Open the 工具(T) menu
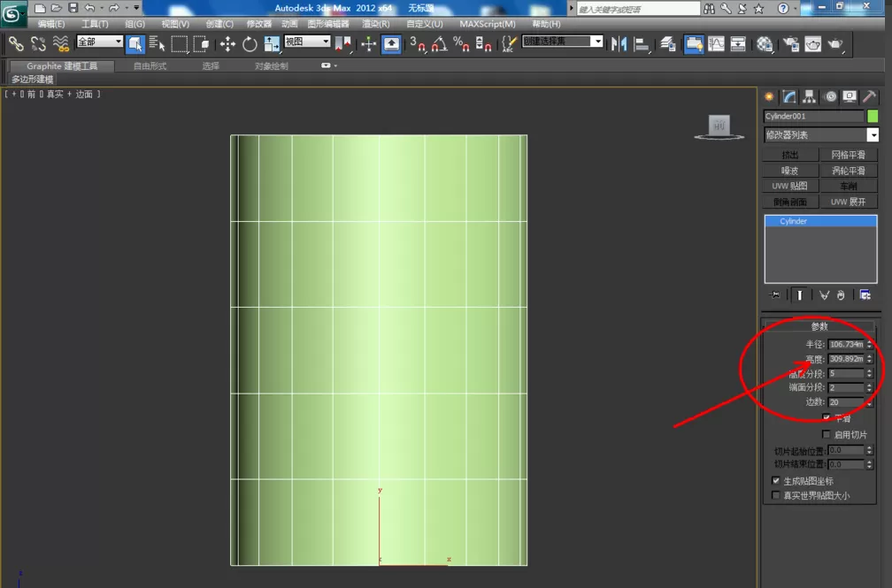 [95, 24]
